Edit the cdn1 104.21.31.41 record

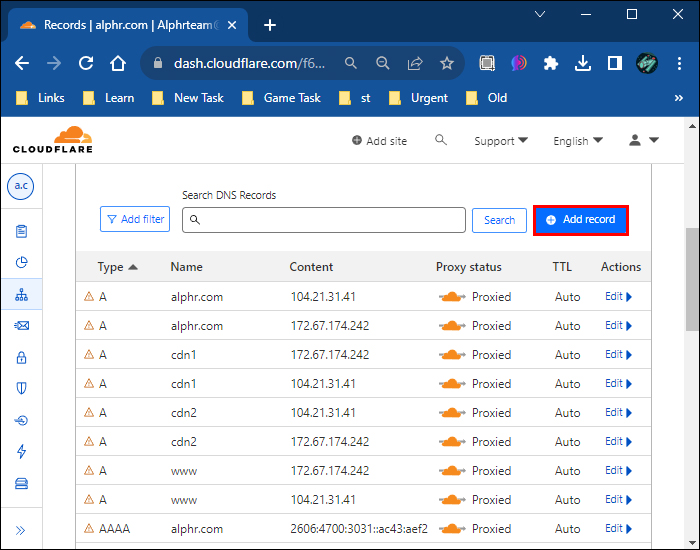click(618, 383)
